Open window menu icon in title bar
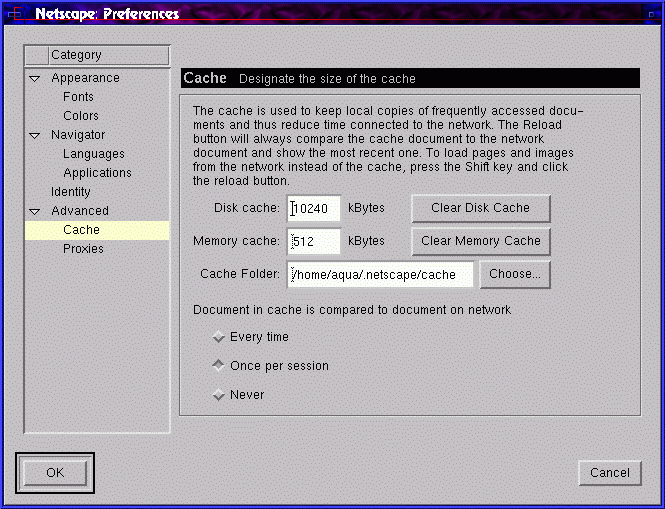 (x=15, y=14)
